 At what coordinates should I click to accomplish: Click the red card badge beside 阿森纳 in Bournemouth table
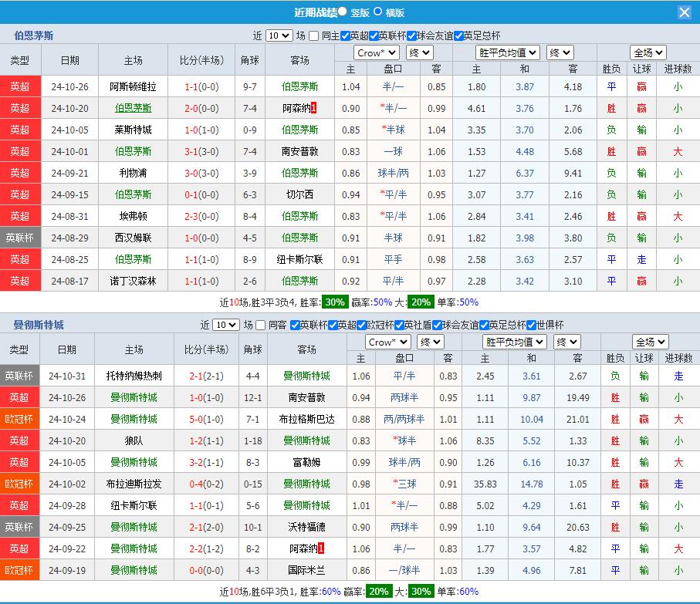point(314,109)
